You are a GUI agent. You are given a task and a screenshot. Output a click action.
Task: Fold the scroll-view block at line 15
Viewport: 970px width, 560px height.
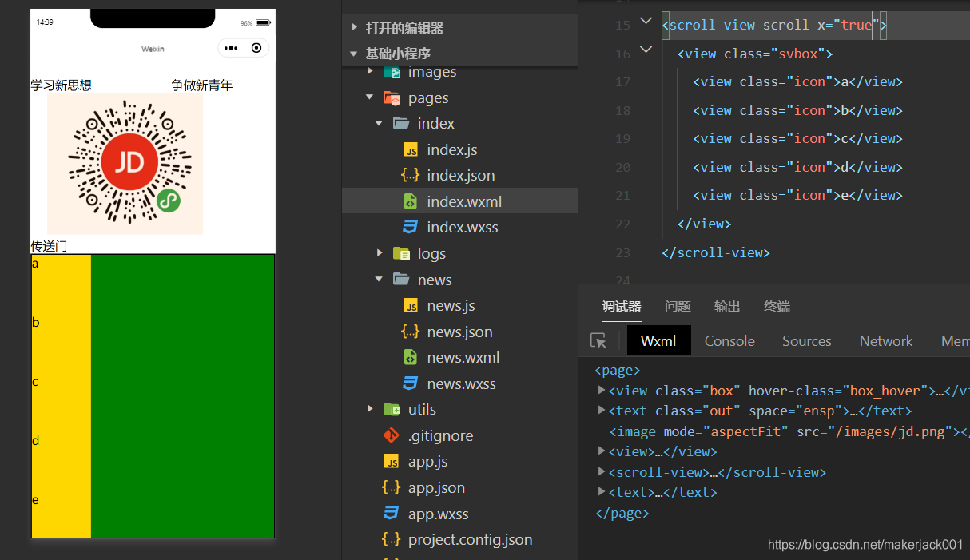[x=646, y=22]
